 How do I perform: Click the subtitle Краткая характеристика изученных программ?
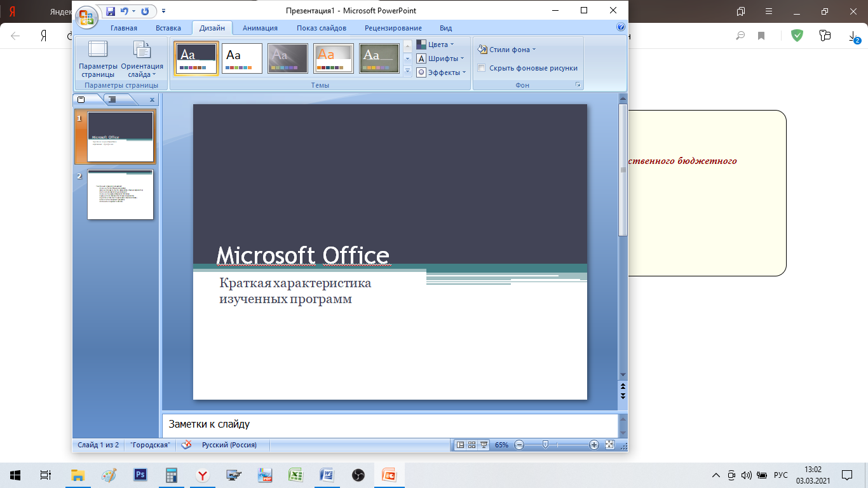coord(295,291)
